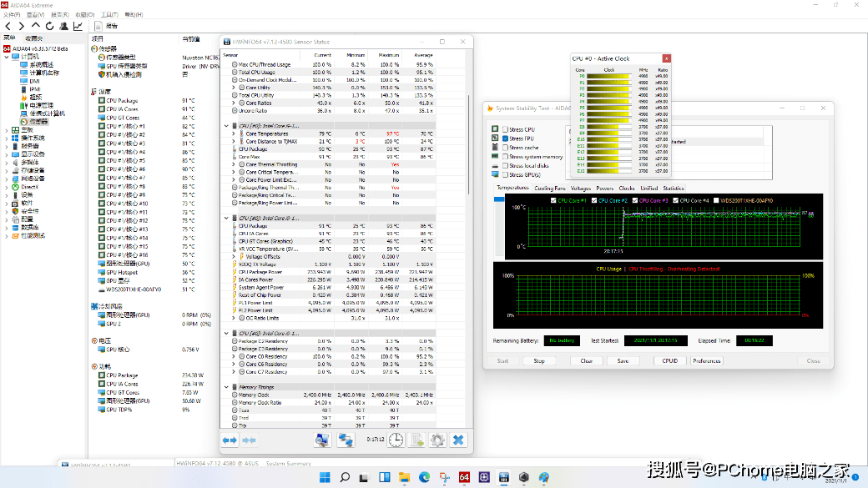
Task: Expand the DirectX tree node
Action: pos(7,187)
